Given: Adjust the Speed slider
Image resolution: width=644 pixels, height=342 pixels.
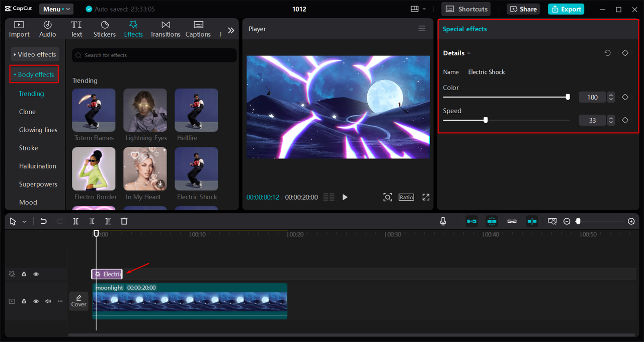Looking at the screenshot, I should 506,120.
